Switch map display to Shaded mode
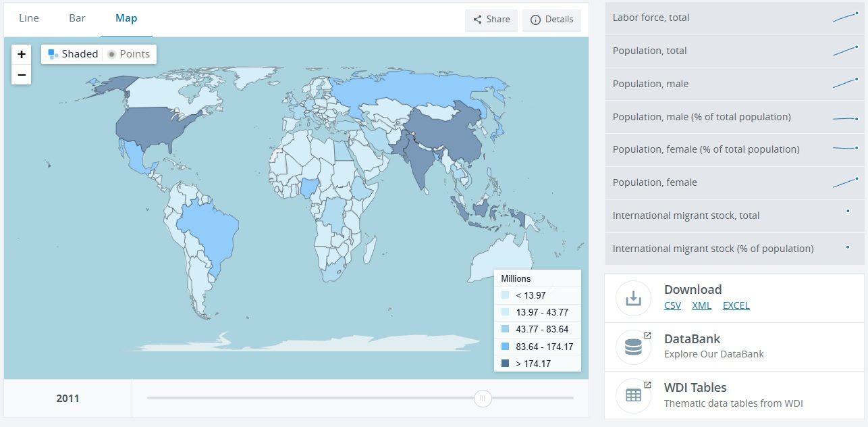This screenshot has height=427, width=868. [x=73, y=54]
